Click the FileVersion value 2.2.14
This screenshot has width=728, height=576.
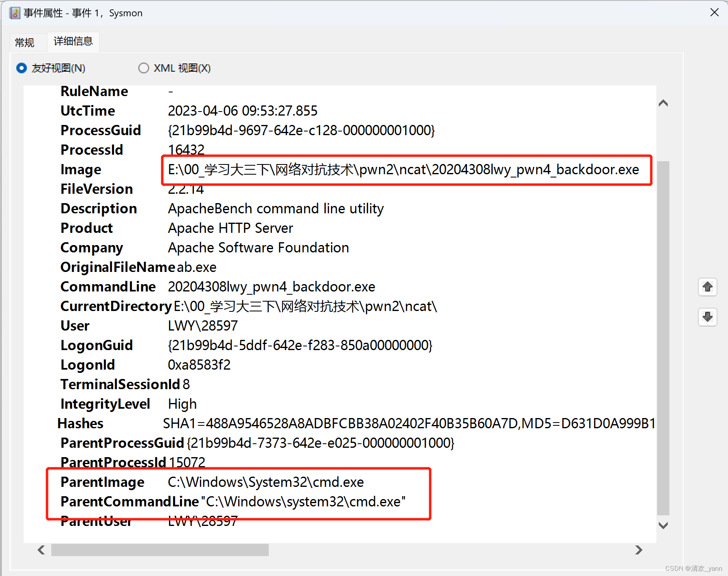[x=186, y=189]
